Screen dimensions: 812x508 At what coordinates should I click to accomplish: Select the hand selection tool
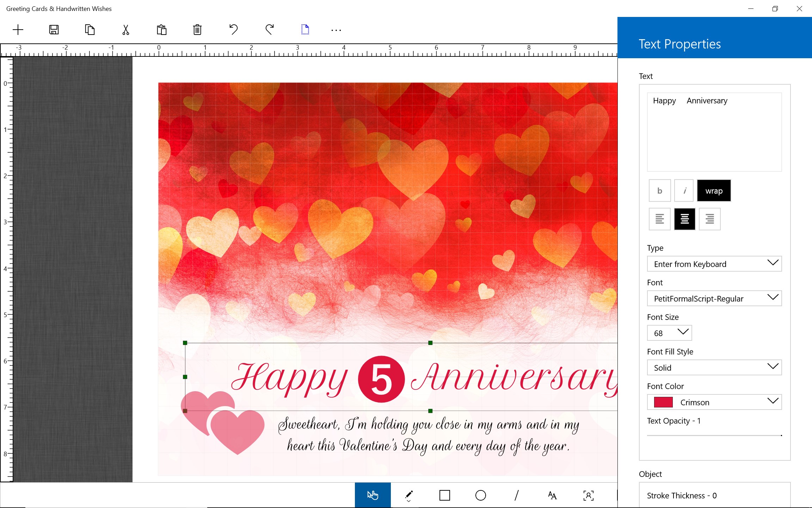point(372,495)
